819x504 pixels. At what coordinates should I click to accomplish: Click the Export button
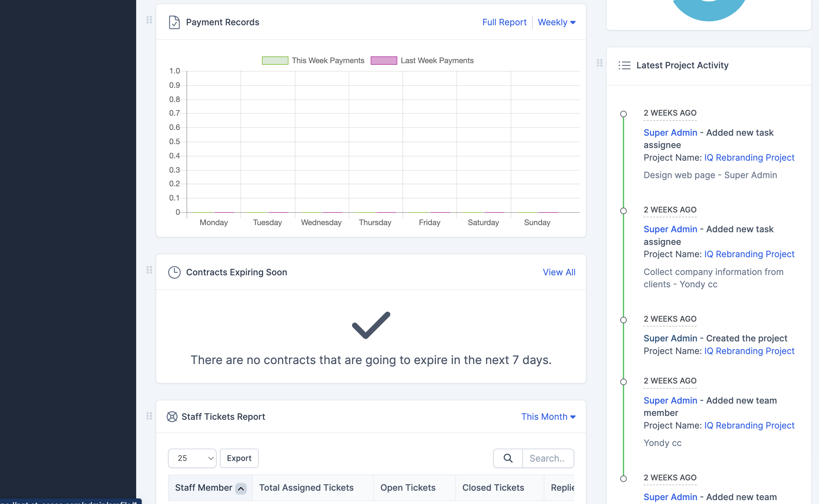click(x=239, y=458)
